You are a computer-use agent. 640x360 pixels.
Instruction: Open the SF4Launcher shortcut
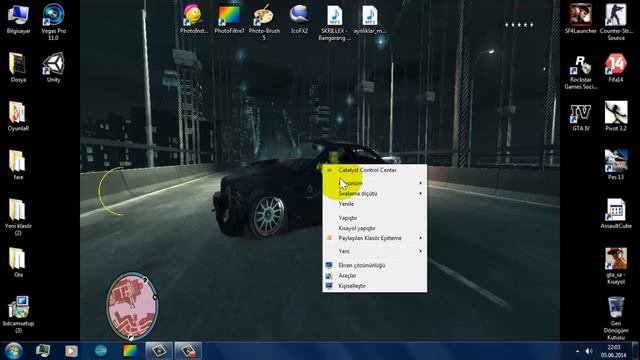pyautogui.click(x=581, y=19)
